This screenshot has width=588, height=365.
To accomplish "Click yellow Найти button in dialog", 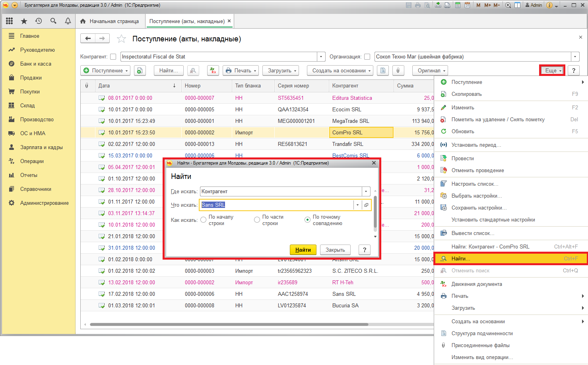I will [x=303, y=250].
